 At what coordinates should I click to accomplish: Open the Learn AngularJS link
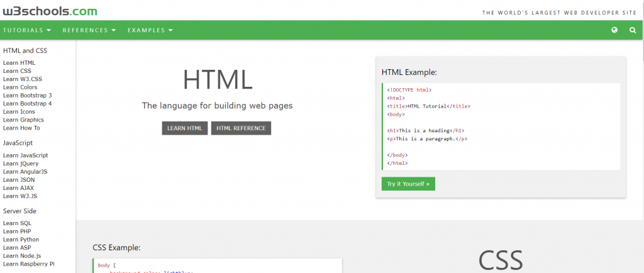coord(25,172)
